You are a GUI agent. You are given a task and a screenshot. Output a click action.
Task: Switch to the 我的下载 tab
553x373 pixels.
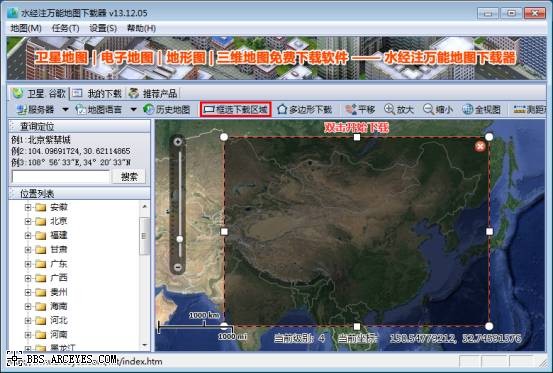point(98,93)
